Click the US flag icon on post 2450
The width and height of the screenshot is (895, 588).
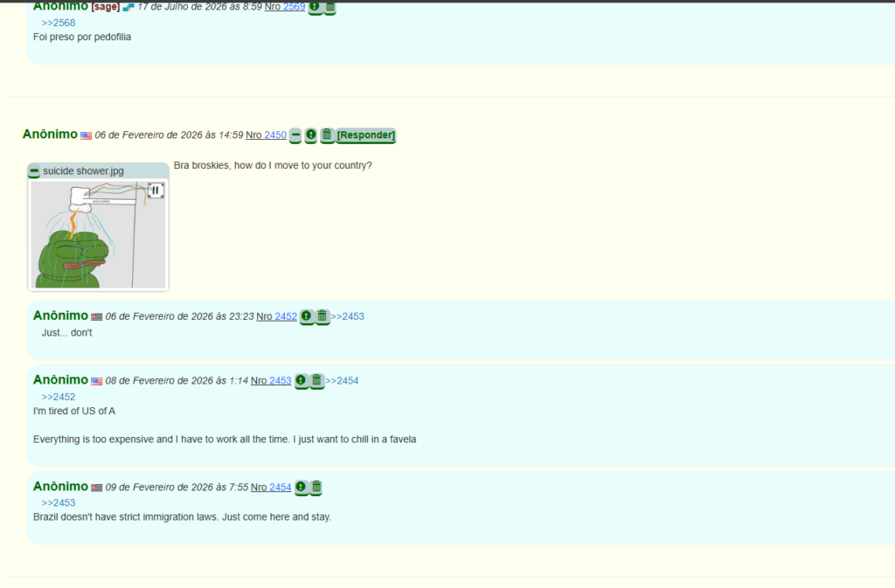(87, 135)
